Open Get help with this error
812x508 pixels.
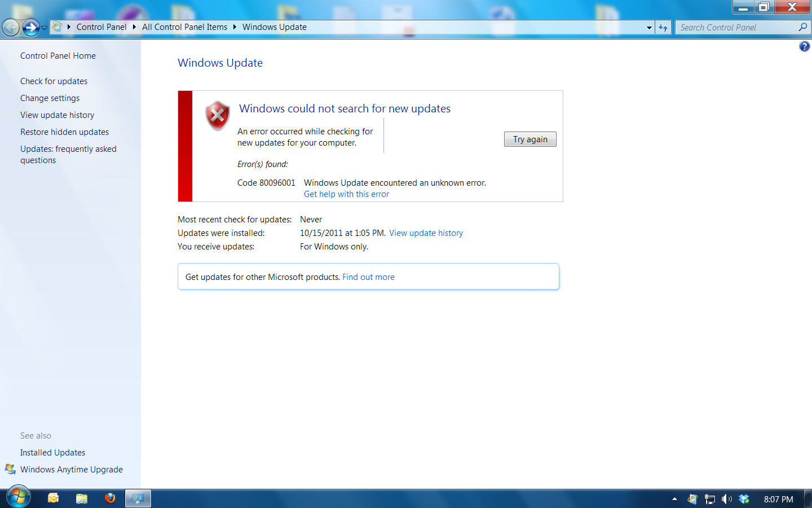click(346, 194)
